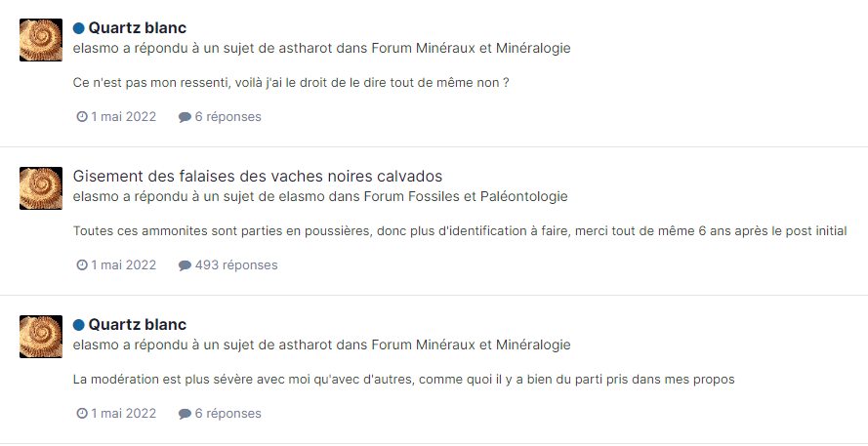Click the comment bubble icon under "La modération est plus sévère"
Image resolution: width=868 pixels, height=446 pixels.
[x=185, y=414]
